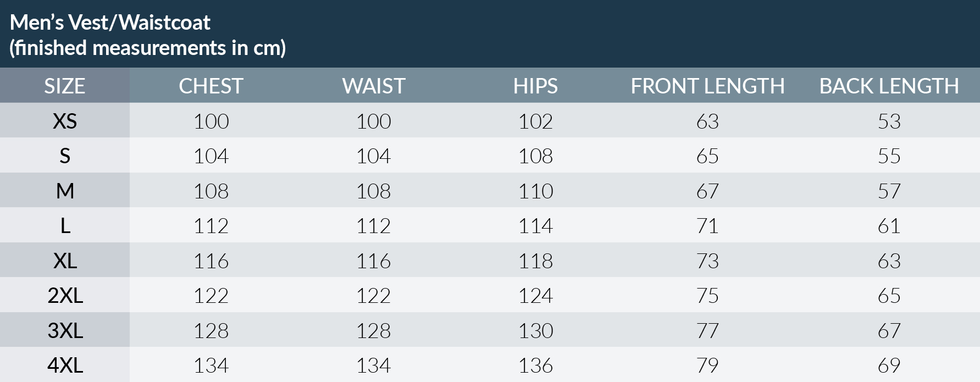Select the 2XL size row label
The width and height of the screenshot is (980, 382).
click(65, 296)
